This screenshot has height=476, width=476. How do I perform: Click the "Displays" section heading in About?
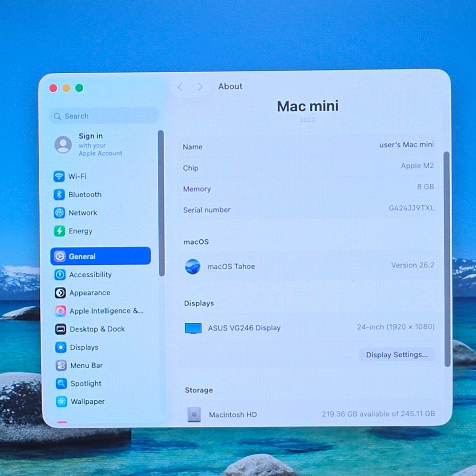[x=199, y=303]
